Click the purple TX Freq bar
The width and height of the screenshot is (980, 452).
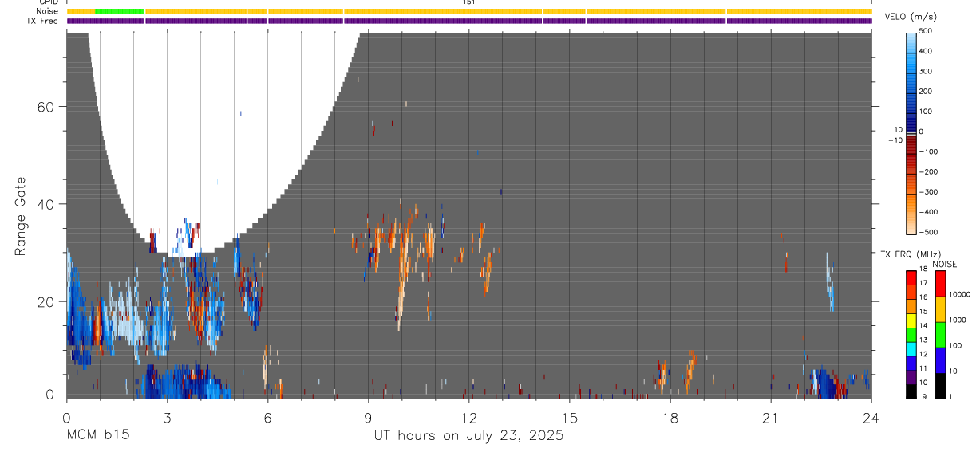[469, 21]
